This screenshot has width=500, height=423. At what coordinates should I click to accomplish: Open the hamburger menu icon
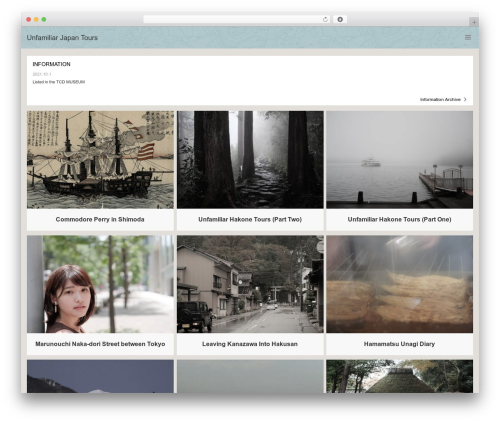click(x=468, y=37)
